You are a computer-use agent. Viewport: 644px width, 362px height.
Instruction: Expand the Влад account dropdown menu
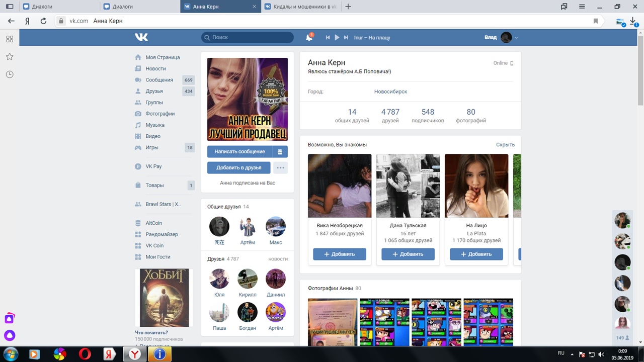(516, 38)
